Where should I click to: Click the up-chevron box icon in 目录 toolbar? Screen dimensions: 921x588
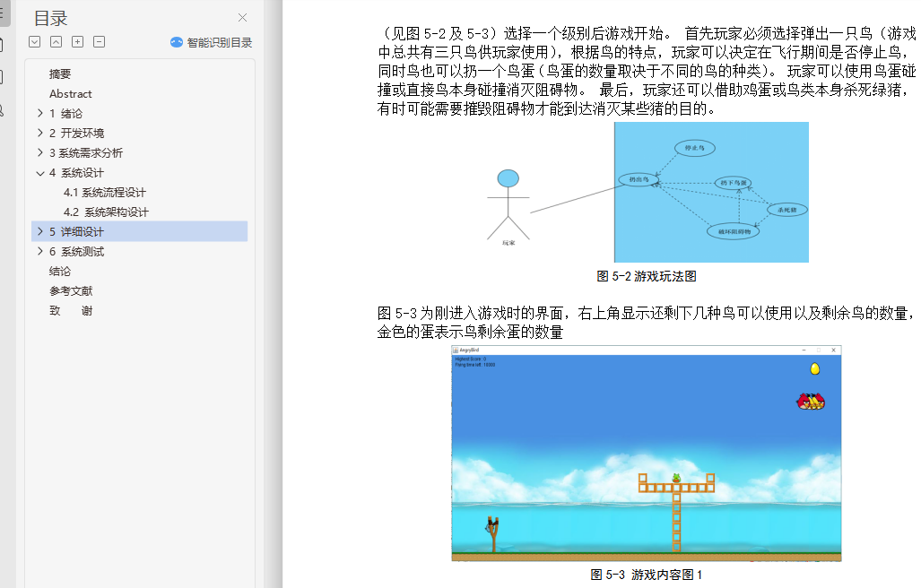coord(56,41)
